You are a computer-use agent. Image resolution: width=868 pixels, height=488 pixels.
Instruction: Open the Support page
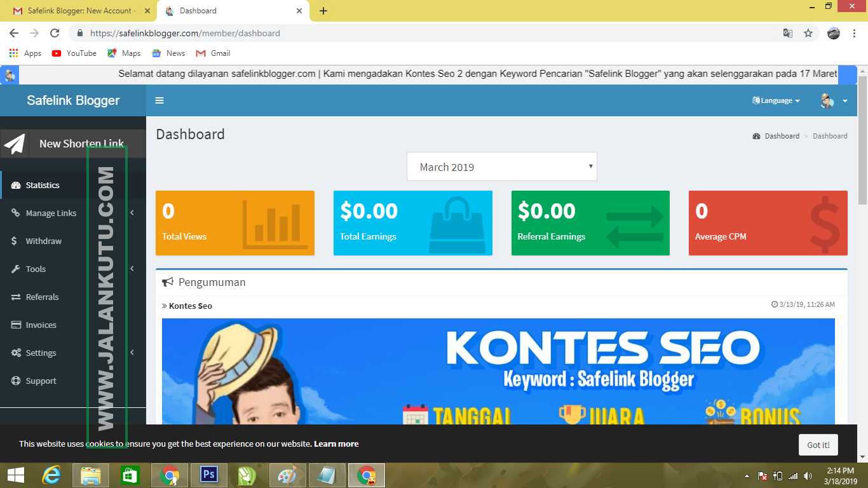click(x=73, y=381)
